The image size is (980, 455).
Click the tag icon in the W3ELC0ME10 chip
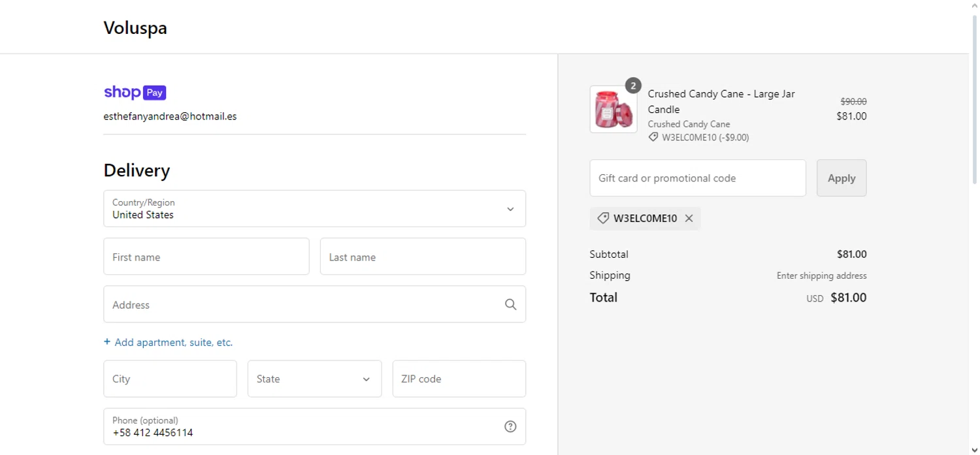[x=603, y=219]
